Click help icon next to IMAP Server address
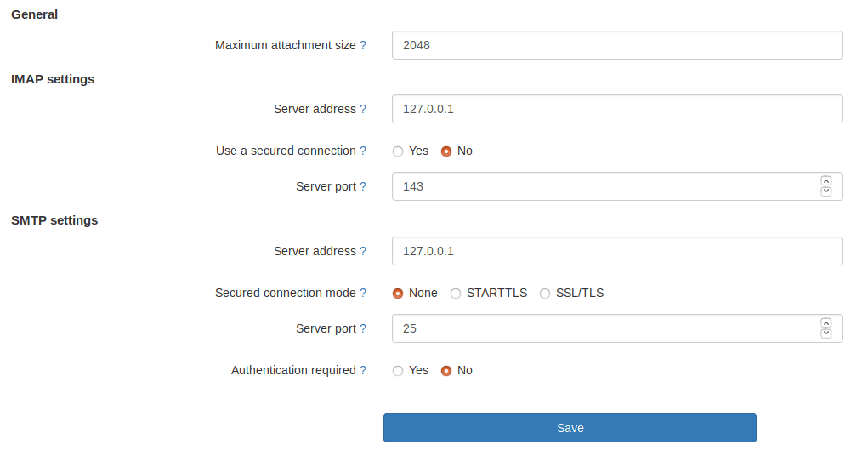 coord(363,109)
